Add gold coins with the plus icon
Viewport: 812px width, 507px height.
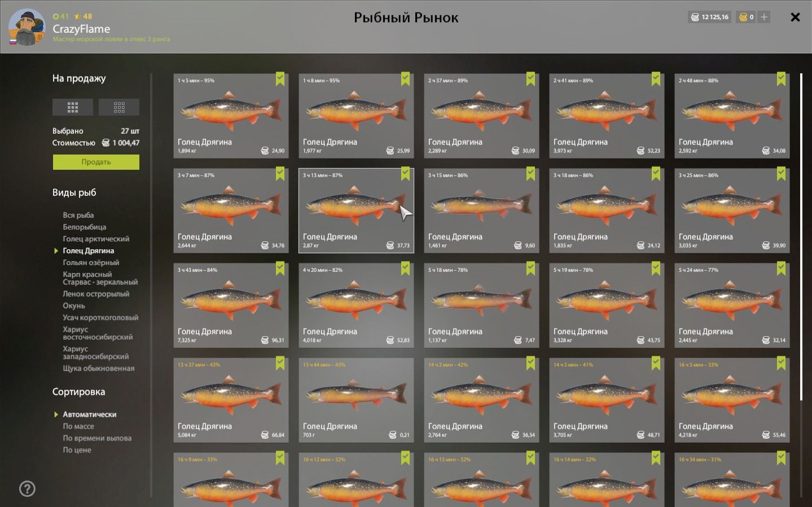click(x=764, y=17)
